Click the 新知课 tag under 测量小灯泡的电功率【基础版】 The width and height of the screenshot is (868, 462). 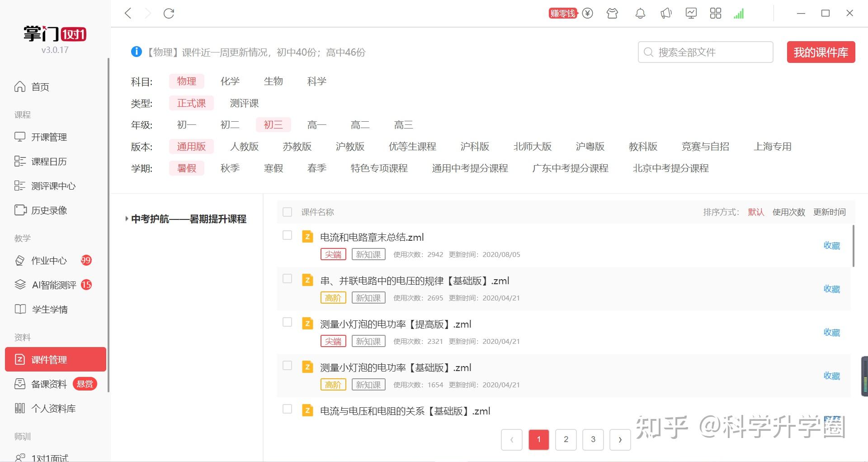coord(368,385)
